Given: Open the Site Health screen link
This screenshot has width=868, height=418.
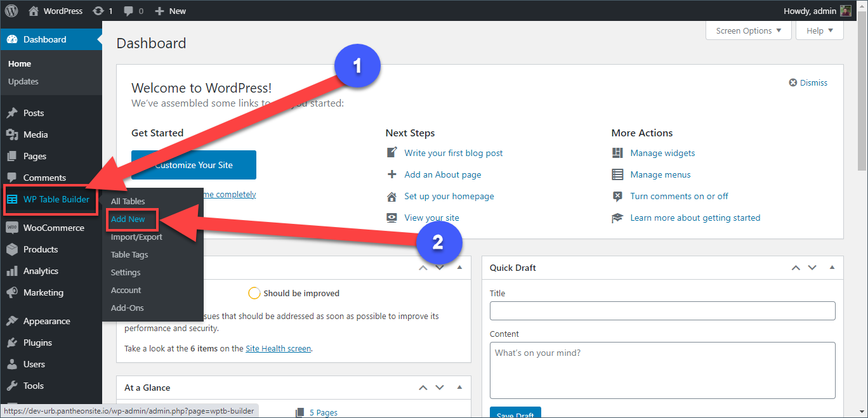Looking at the screenshot, I should point(279,348).
